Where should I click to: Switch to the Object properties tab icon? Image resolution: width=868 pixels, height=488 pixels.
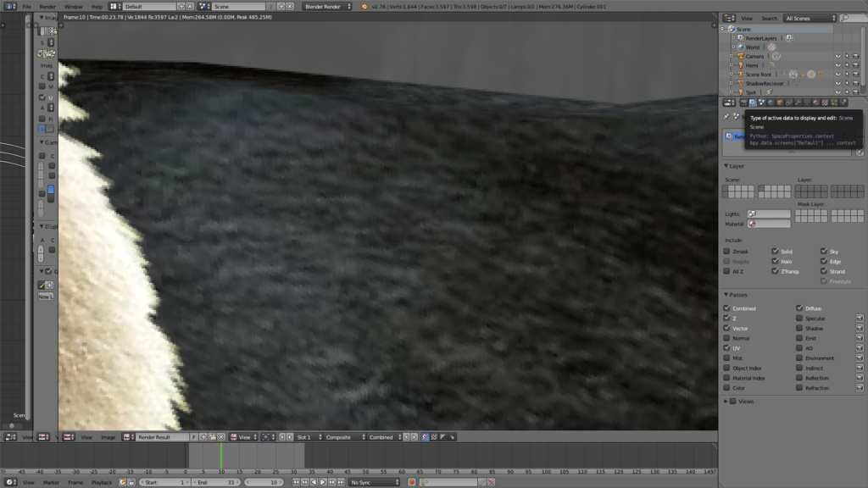tap(780, 103)
